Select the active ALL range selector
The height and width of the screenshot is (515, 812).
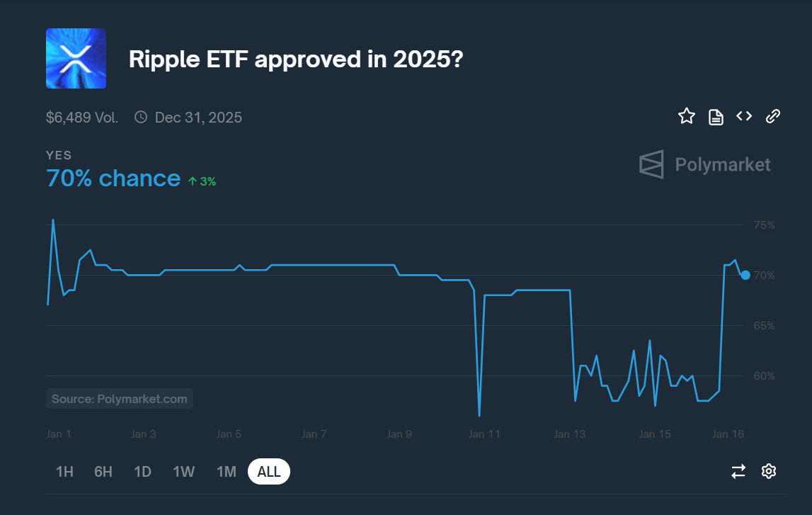[x=268, y=471]
